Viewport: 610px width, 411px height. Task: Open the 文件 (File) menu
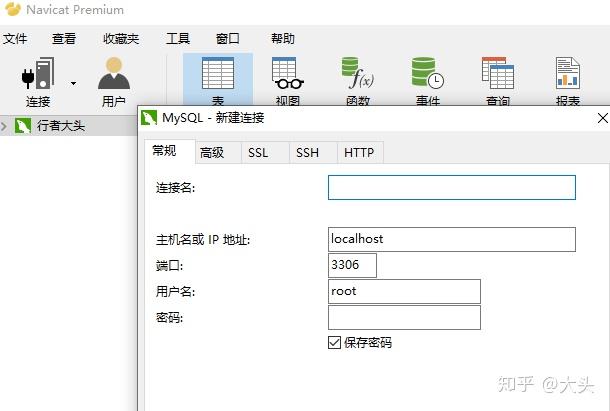15,39
